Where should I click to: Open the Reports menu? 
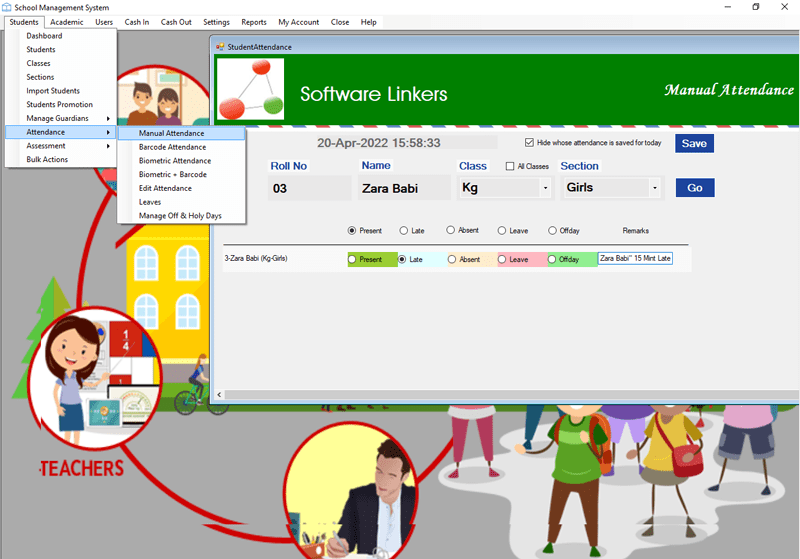point(254,22)
